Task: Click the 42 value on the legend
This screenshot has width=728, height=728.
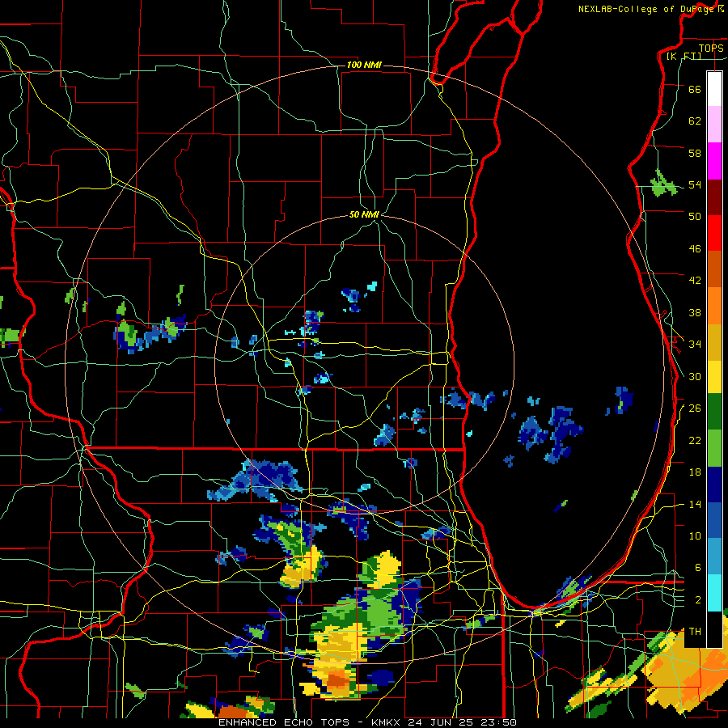Action: tap(695, 281)
